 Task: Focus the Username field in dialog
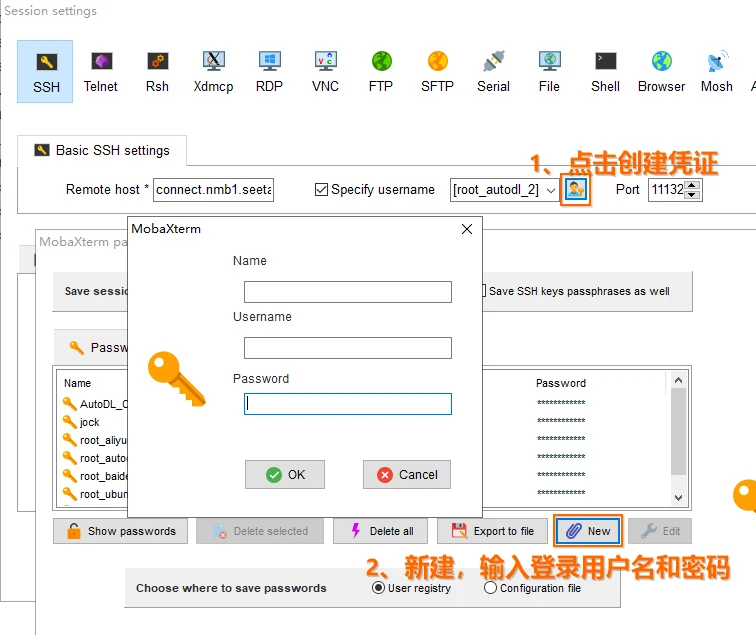348,348
